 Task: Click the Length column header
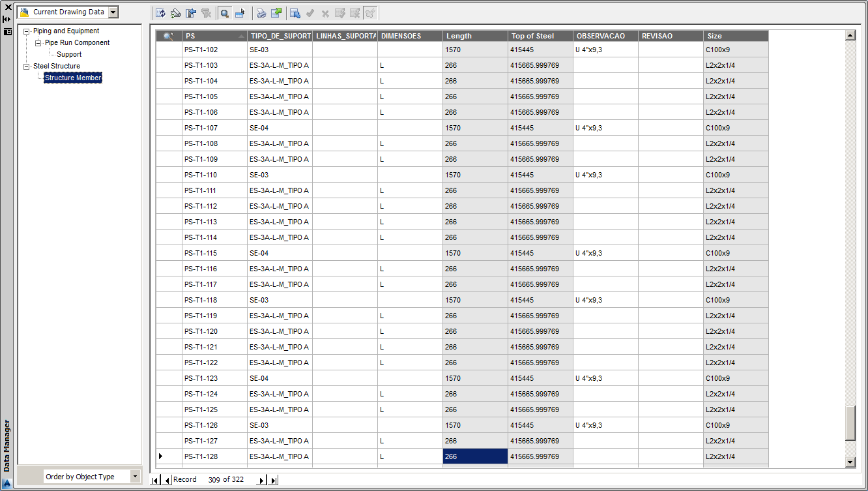pyautogui.click(x=475, y=36)
